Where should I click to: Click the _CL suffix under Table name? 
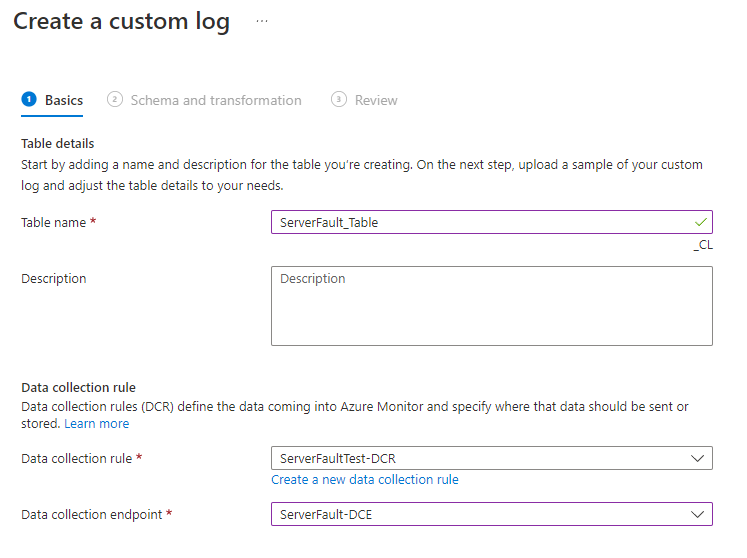pos(703,245)
